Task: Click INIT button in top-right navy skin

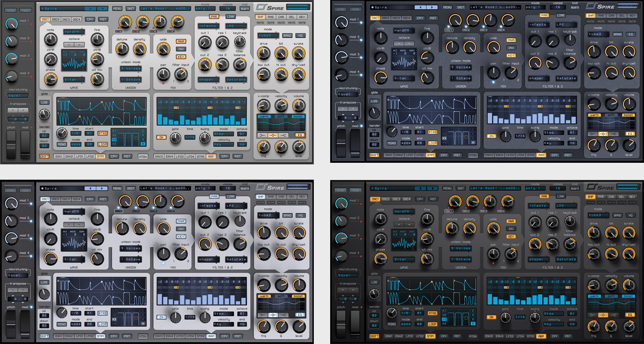Action: coord(461,7)
